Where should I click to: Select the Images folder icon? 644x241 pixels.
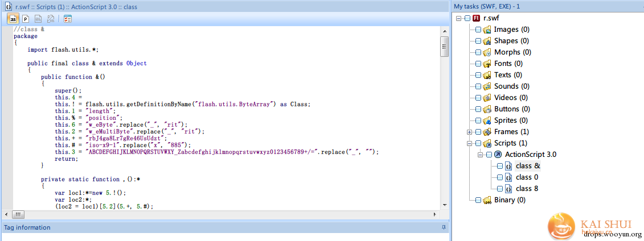(487, 30)
